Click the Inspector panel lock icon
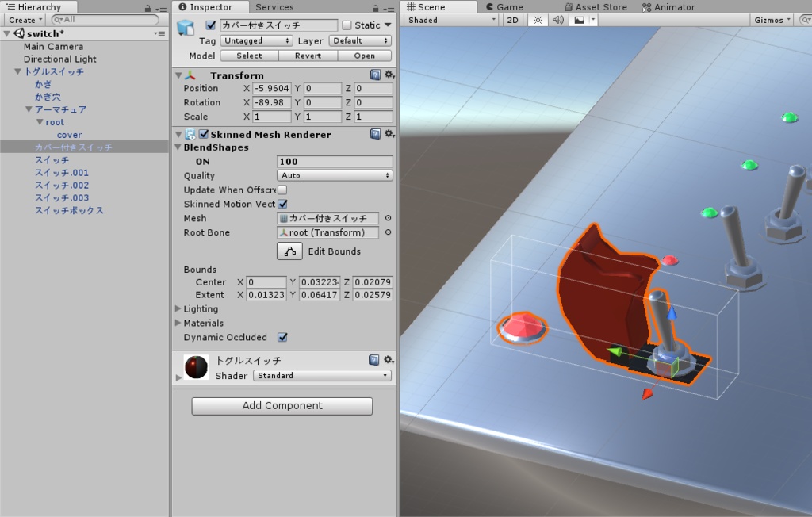The height and width of the screenshot is (517, 812). coord(375,8)
